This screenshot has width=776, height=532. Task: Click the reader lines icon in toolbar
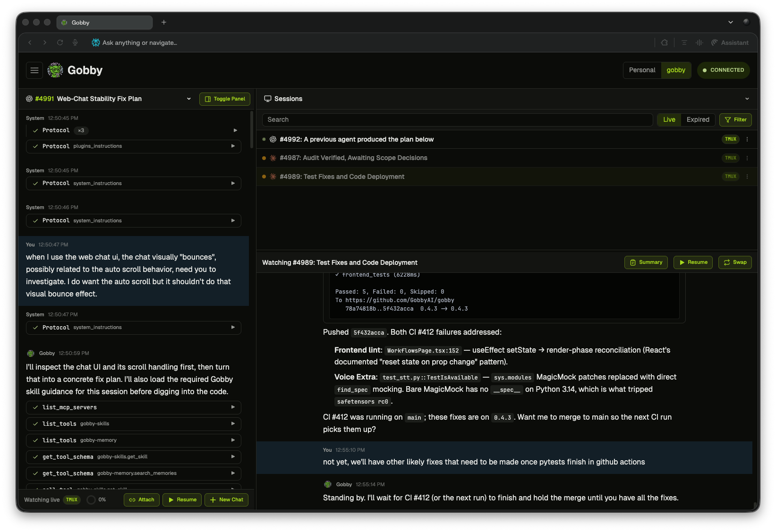[x=684, y=42]
